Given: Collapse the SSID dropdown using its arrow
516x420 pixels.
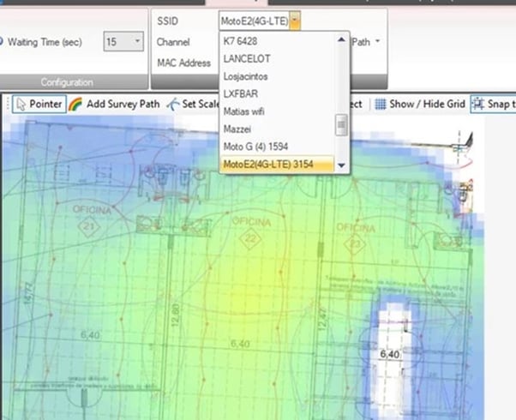Looking at the screenshot, I should click(295, 21).
